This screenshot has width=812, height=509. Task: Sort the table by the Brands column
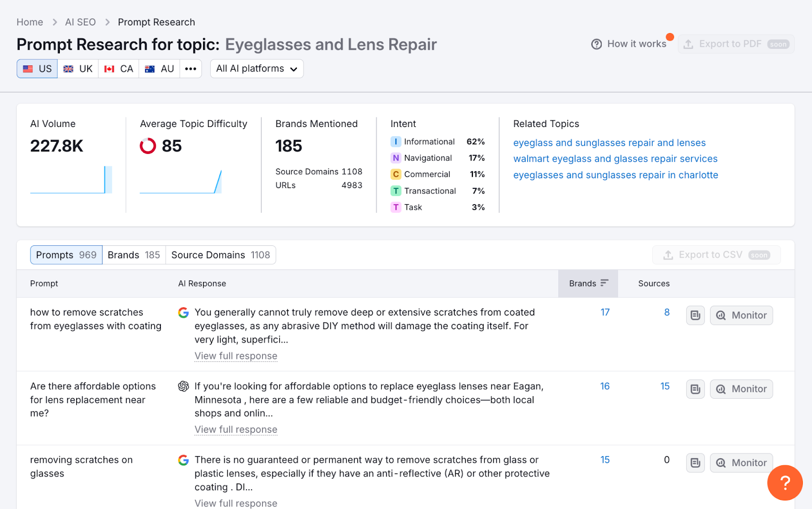pos(588,283)
